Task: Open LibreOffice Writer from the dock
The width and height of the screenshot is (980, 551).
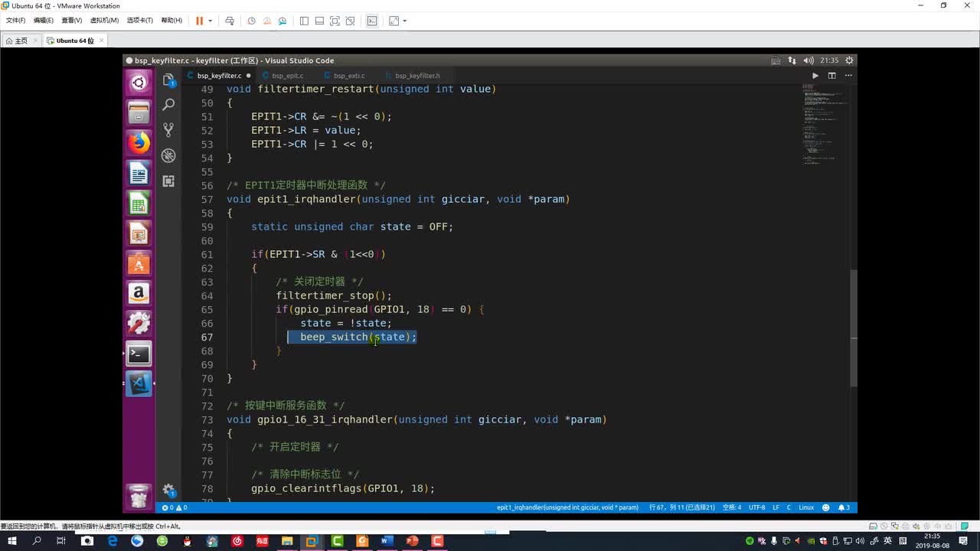Action: (139, 174)
